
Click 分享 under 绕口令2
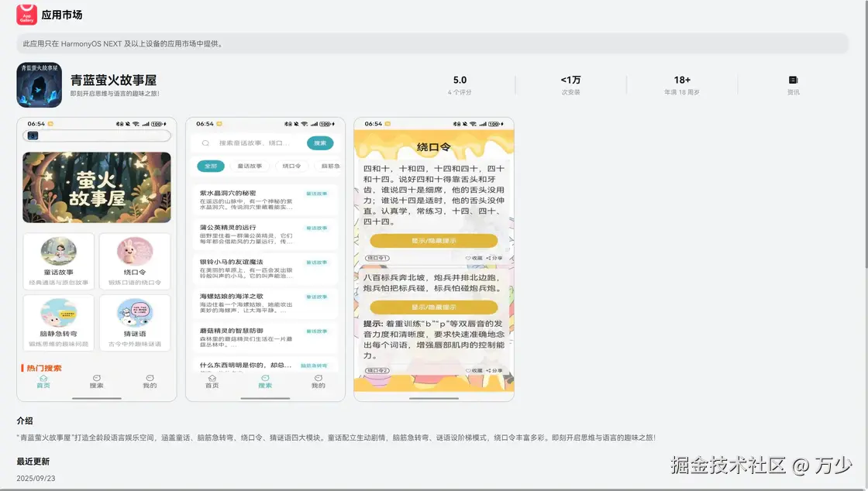(x=494, y=370)
